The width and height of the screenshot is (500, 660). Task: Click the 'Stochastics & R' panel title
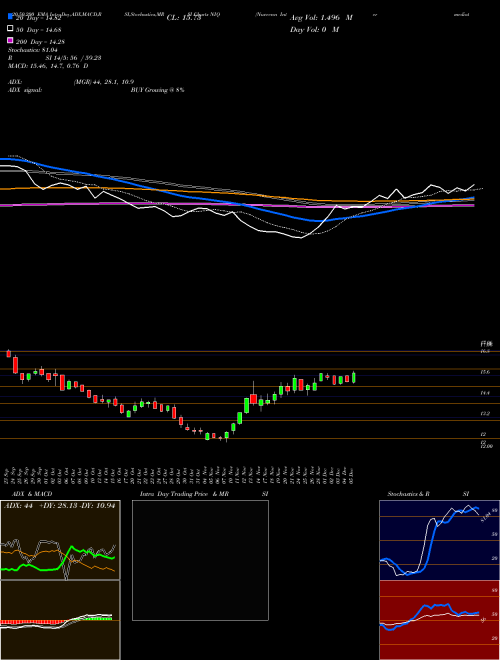(408, 494)
